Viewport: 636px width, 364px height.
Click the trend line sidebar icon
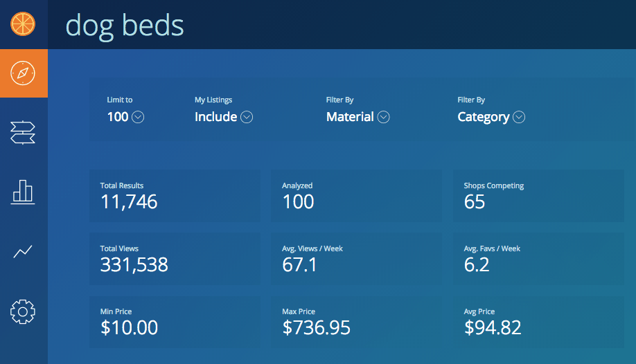point(23,252)
